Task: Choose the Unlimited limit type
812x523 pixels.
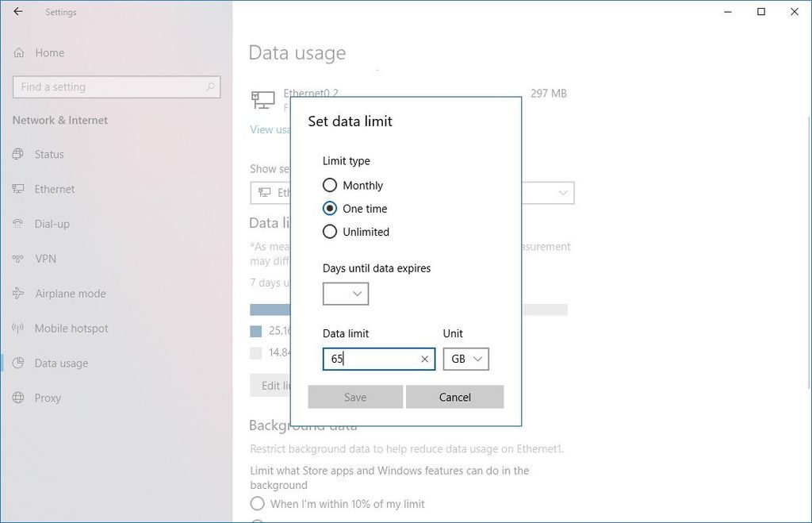Action: tap(330, 232)
